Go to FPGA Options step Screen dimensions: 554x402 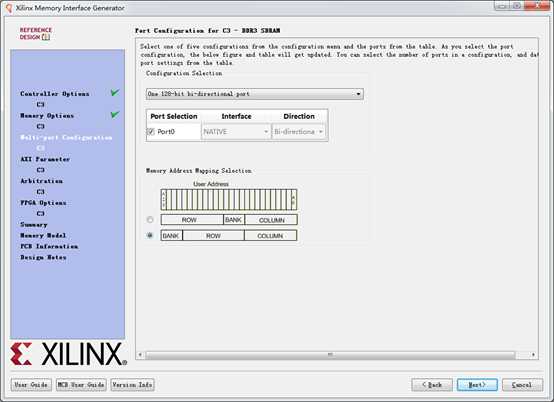coord(43,203)
